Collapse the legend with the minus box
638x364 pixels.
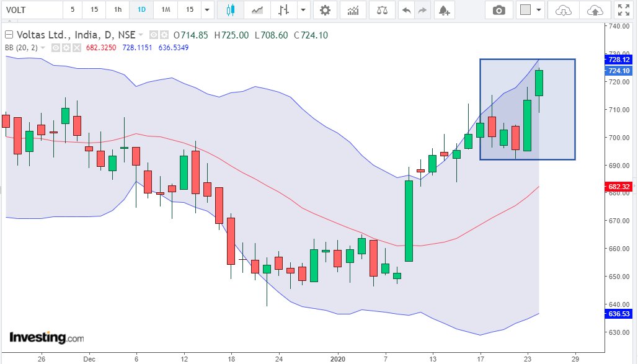[x=9, y=35]
